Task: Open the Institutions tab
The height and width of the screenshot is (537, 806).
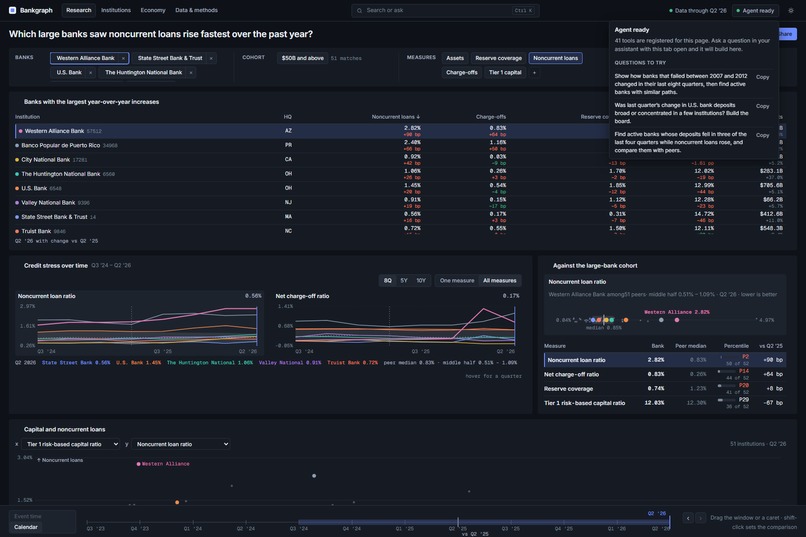Action: (116, 10)
